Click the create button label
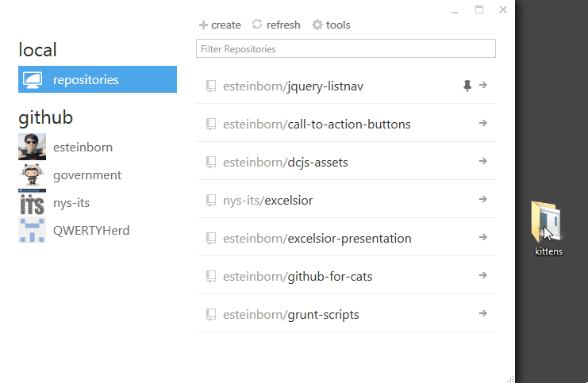The height and width of the screenshot is (383, 588). pyautogui.click(x=226, y=25)
